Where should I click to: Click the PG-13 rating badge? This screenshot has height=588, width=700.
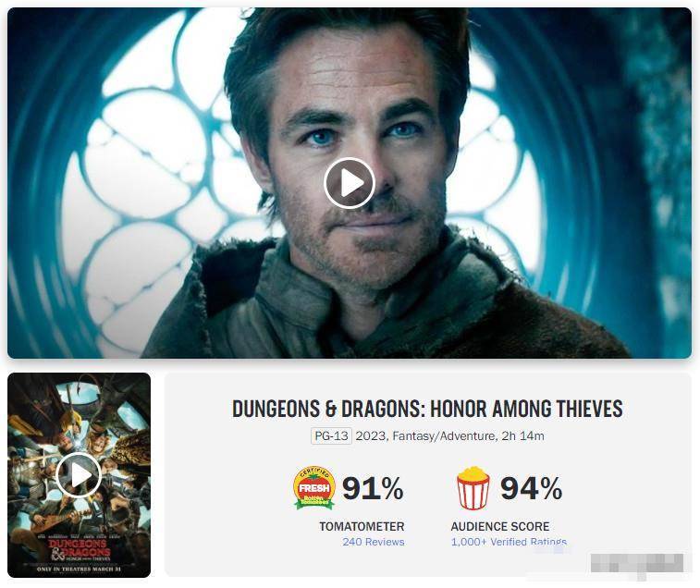tap(331, 435)
